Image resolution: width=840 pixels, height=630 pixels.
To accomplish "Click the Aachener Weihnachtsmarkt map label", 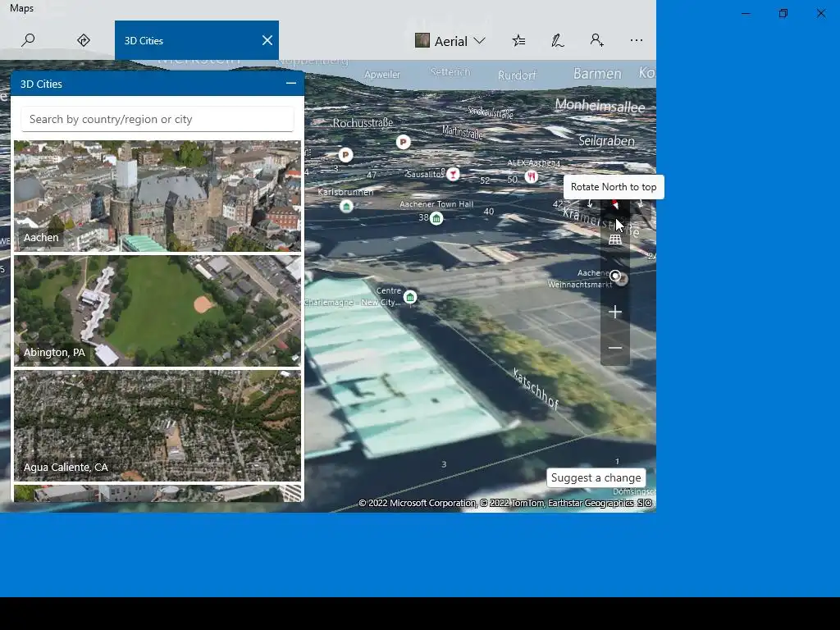I will (581, 279).
